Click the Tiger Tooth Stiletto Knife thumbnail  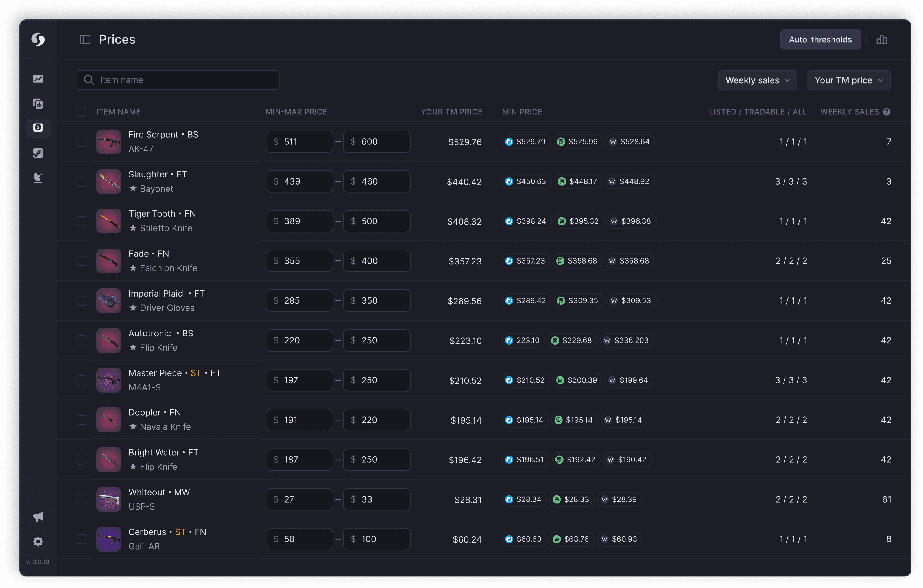108,221
